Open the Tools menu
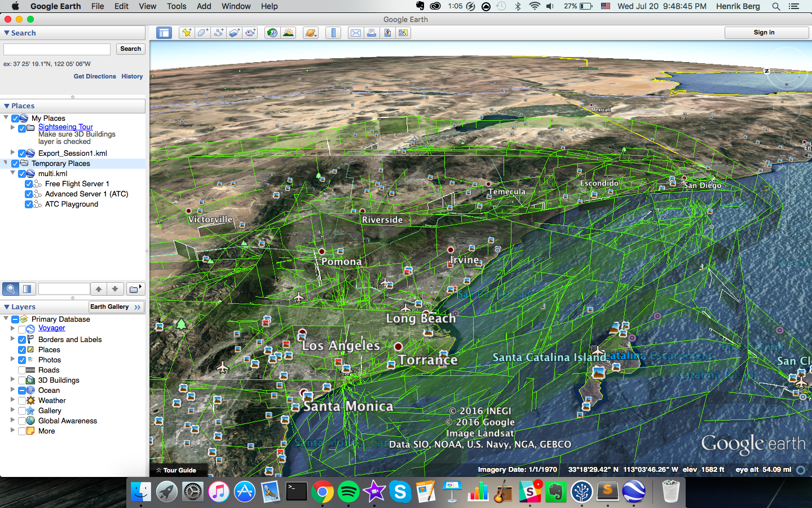Screen dimensions: 812x508 (x=176, y=6)
